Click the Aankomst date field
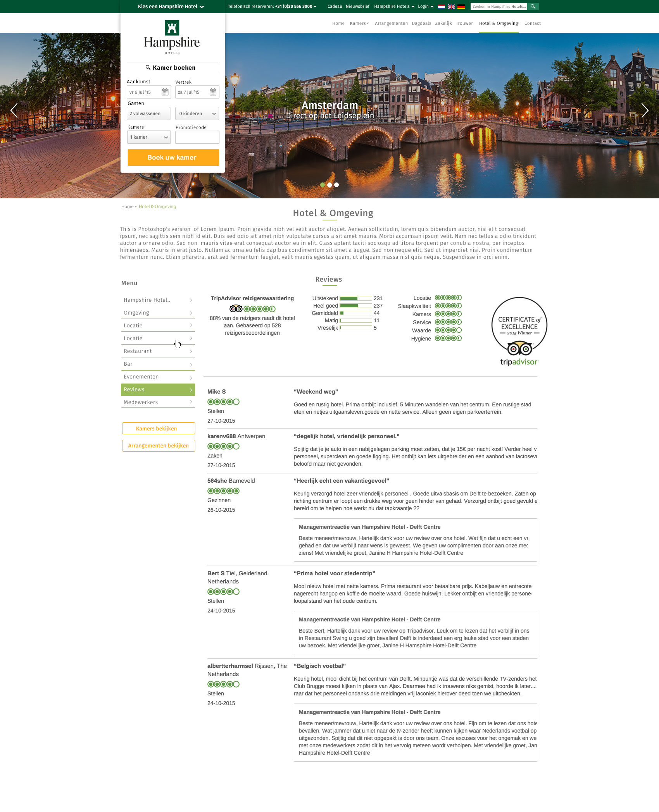This screenshot has height=812, width=659. (148, 92)
